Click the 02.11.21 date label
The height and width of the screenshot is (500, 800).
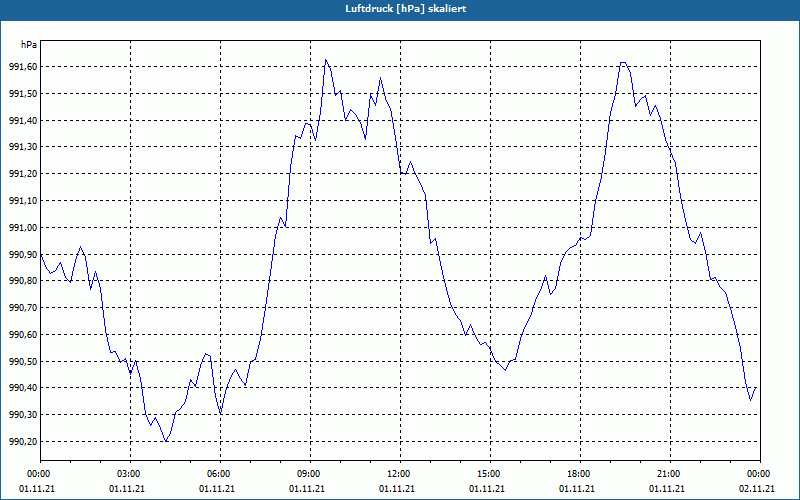757,489
